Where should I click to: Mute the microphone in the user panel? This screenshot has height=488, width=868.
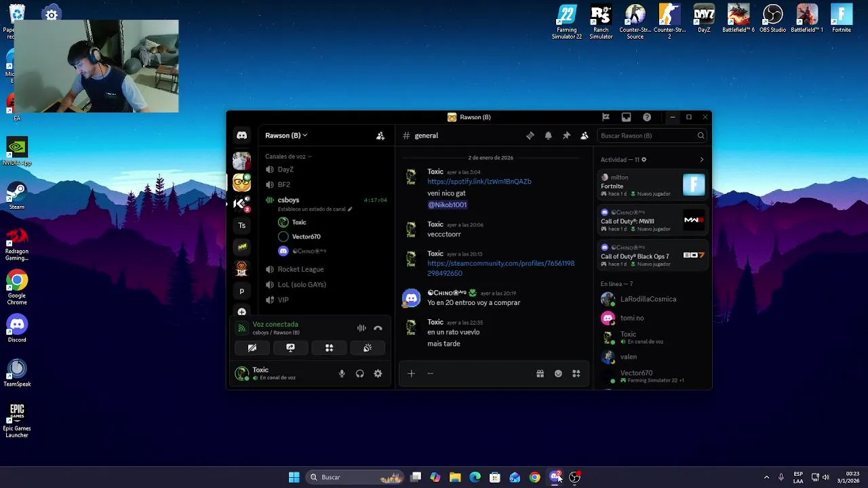click(342, 373)
